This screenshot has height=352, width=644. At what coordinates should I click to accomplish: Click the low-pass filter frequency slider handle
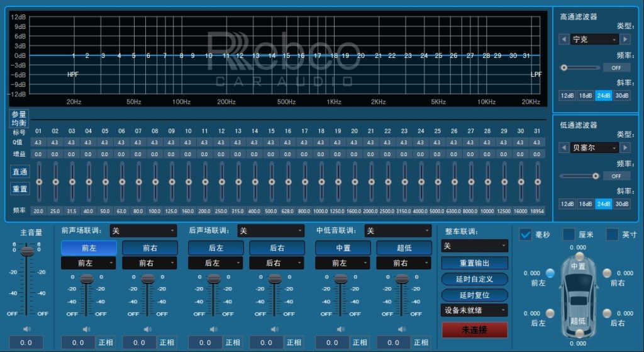[596, 176]
